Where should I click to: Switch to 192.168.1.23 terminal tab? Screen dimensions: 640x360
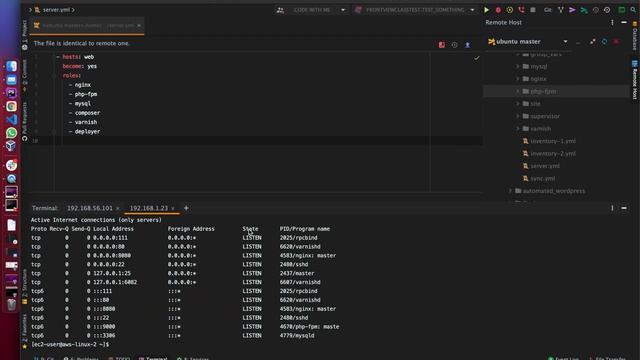point(149,208)
